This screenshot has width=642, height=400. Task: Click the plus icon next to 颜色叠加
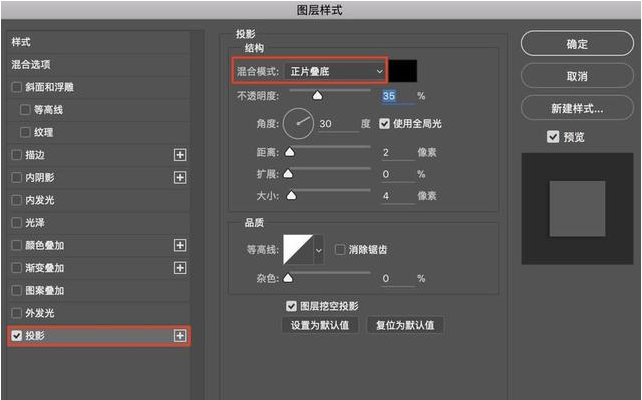pyautogui.click(x=180, y=245)
